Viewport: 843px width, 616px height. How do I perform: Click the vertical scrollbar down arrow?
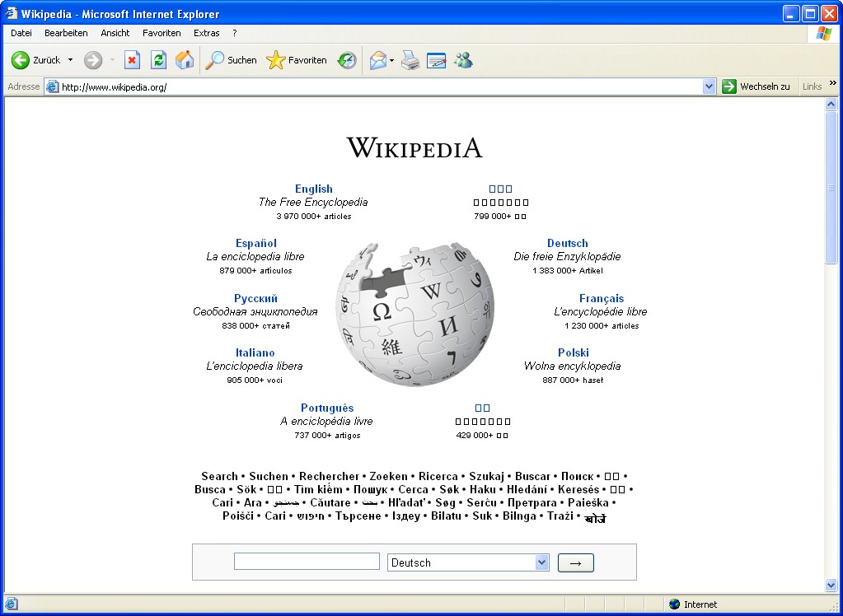[x=831, y=585]
